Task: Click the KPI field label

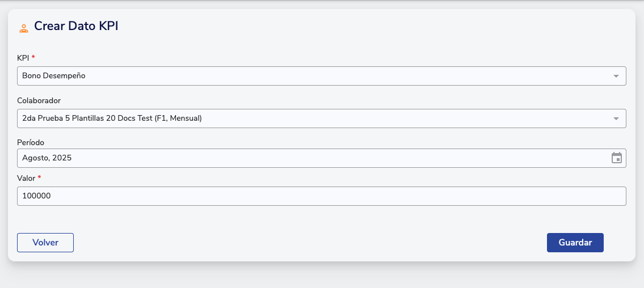Action: point(23,58)
